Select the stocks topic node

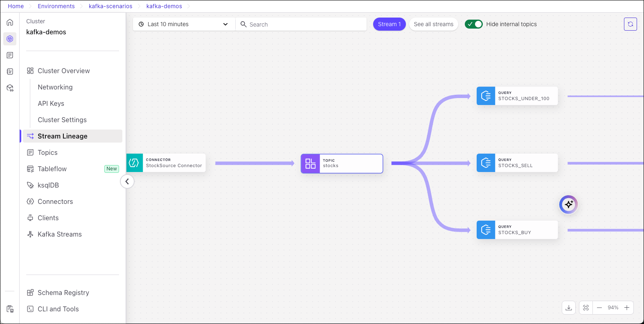click(x=342, y=163)
